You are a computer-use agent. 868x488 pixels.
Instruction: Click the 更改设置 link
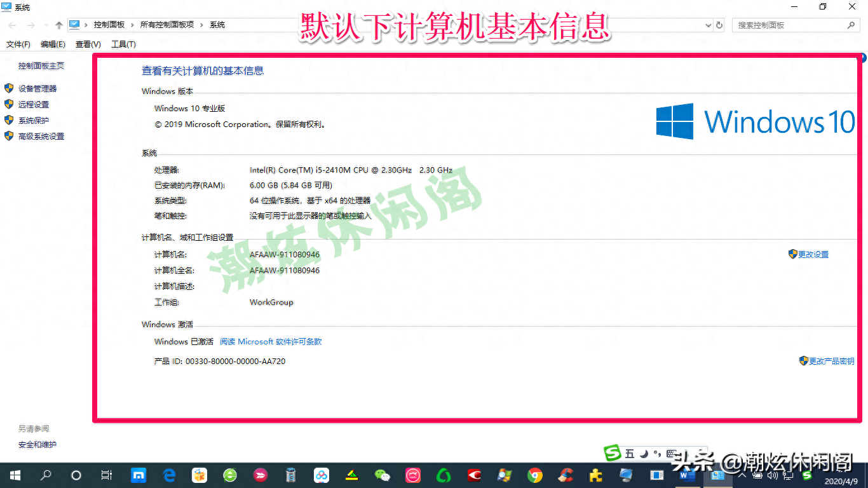click(x=813, y=254)
